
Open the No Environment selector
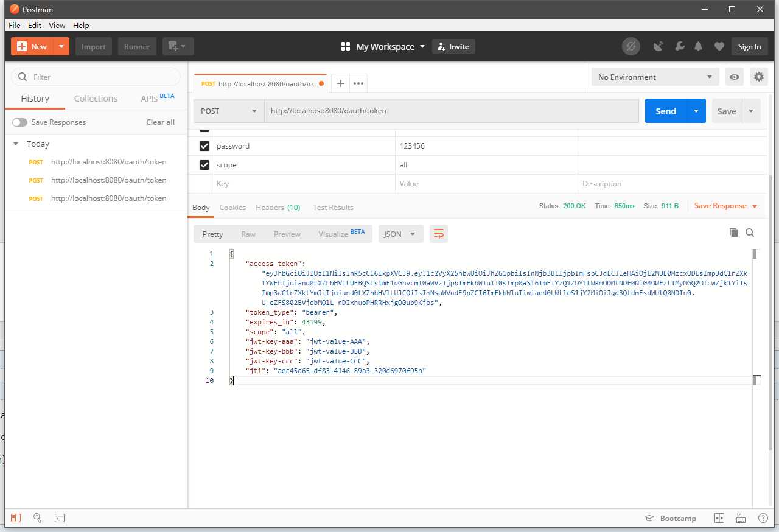pos(655,77)
